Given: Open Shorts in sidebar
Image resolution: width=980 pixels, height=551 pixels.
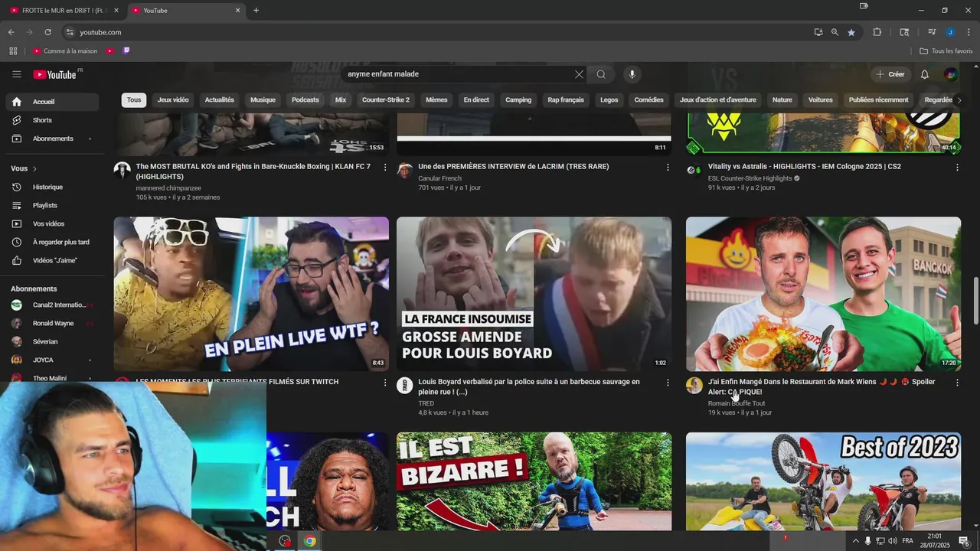Looking at the screenshot, I should (52, 120).
